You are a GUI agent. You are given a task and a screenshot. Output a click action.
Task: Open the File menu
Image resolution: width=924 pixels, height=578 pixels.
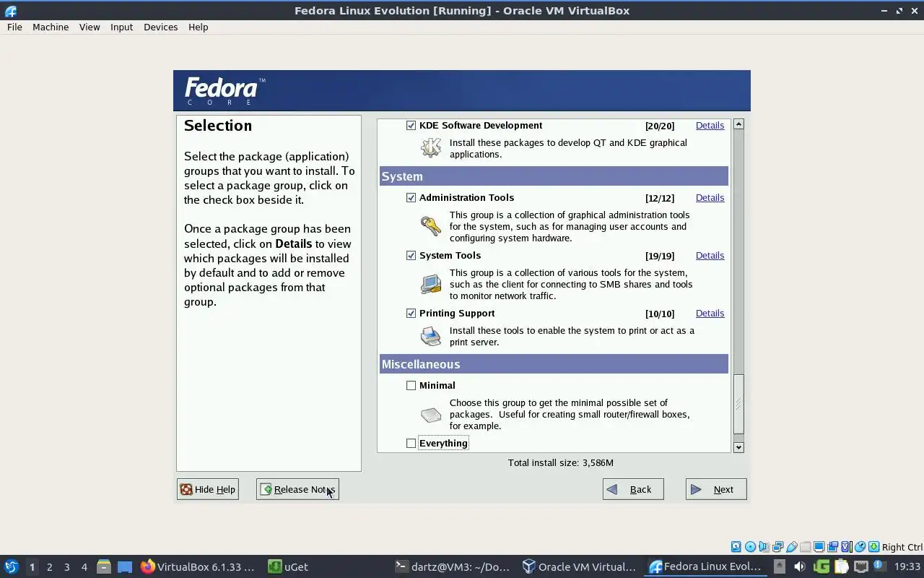14,27
